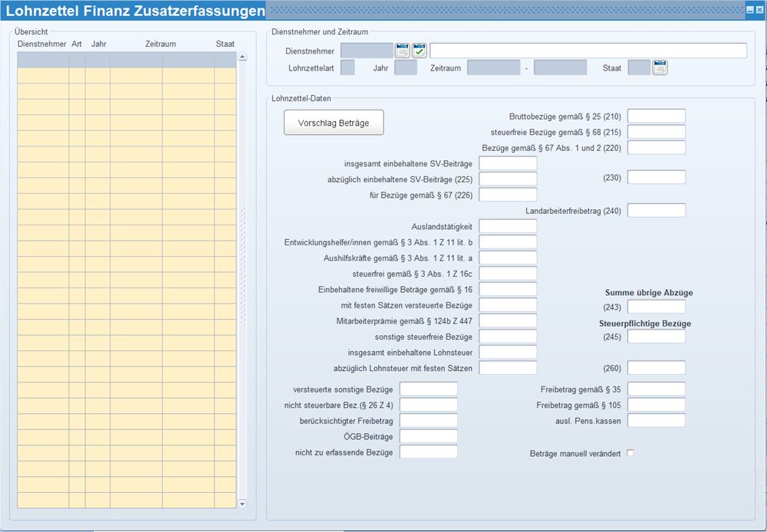Click the Jahr column header in Übersicht

point(99,44)
